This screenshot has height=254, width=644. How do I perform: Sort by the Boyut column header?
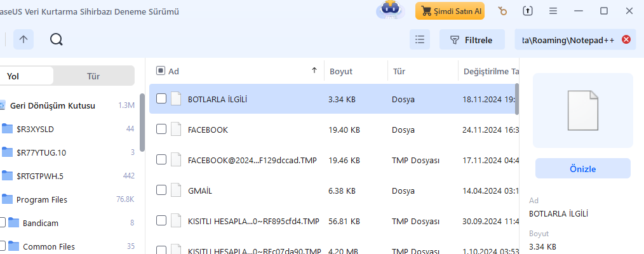tap(341, 71)
